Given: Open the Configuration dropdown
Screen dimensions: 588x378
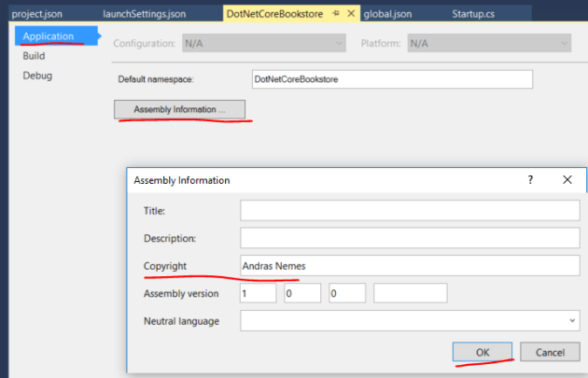Looking at the screenshot, I should 264,43.
